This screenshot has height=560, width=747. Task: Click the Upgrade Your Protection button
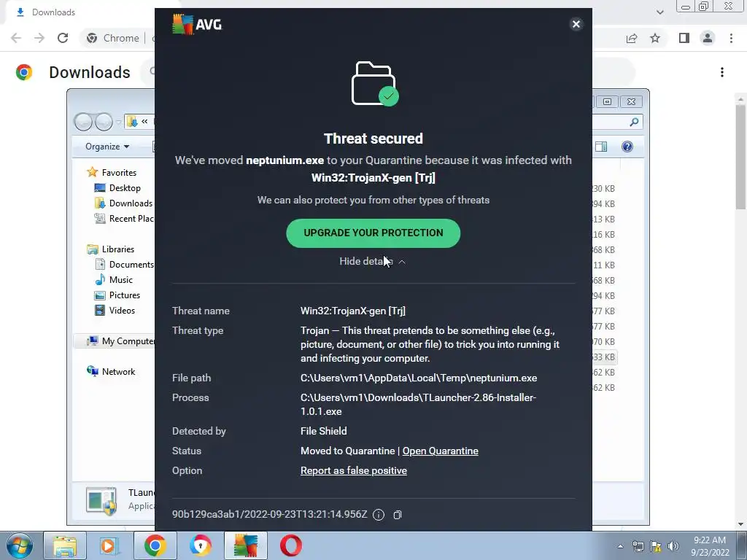point(373,233)
